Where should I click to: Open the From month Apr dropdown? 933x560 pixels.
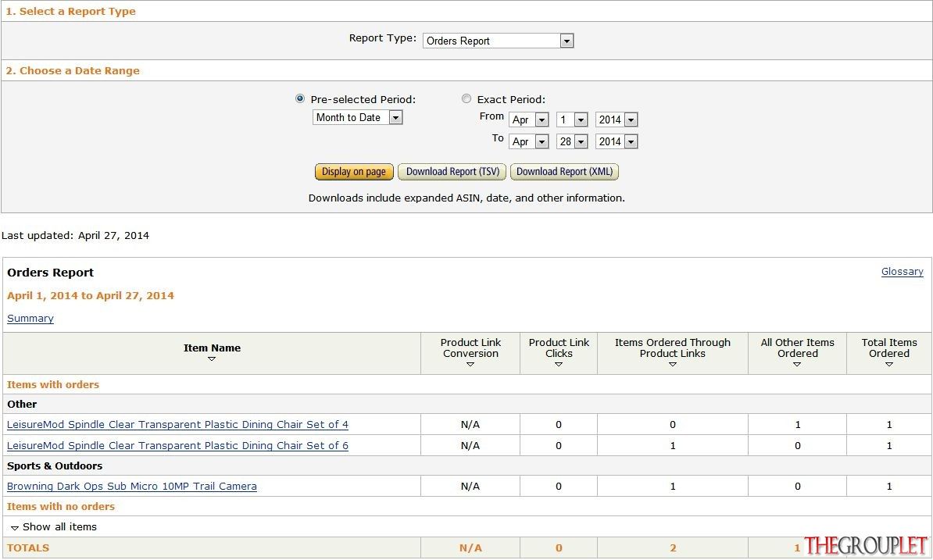click(528, 119)
